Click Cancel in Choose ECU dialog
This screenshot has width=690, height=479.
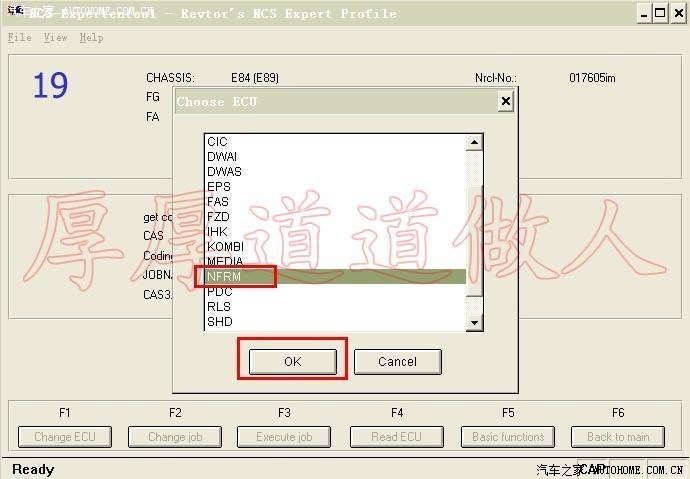point(397,361)
